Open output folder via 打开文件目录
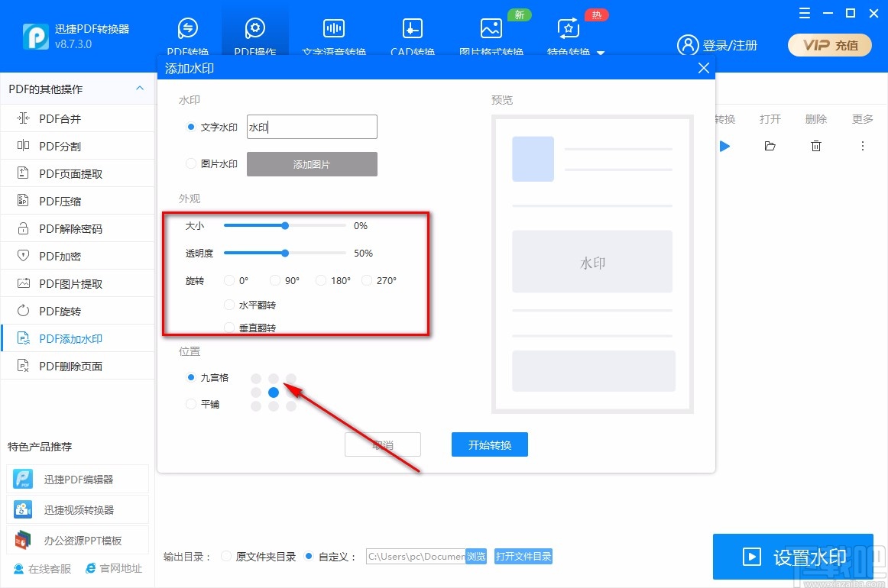The width and height of the screenshot is (888, 588). 523,557
